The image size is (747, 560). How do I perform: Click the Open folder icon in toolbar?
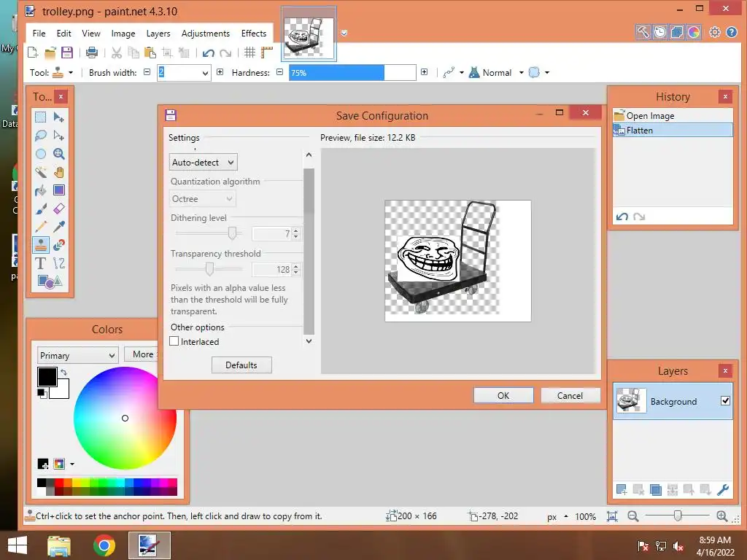[50, 52]
